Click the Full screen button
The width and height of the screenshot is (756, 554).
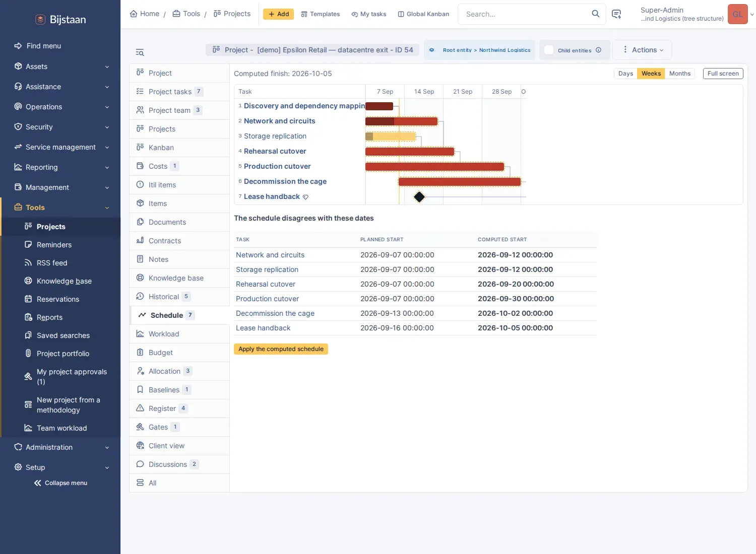pos(723,74)
